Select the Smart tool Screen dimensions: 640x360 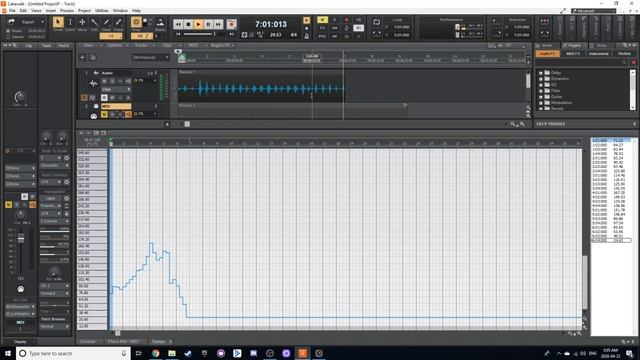58,22
